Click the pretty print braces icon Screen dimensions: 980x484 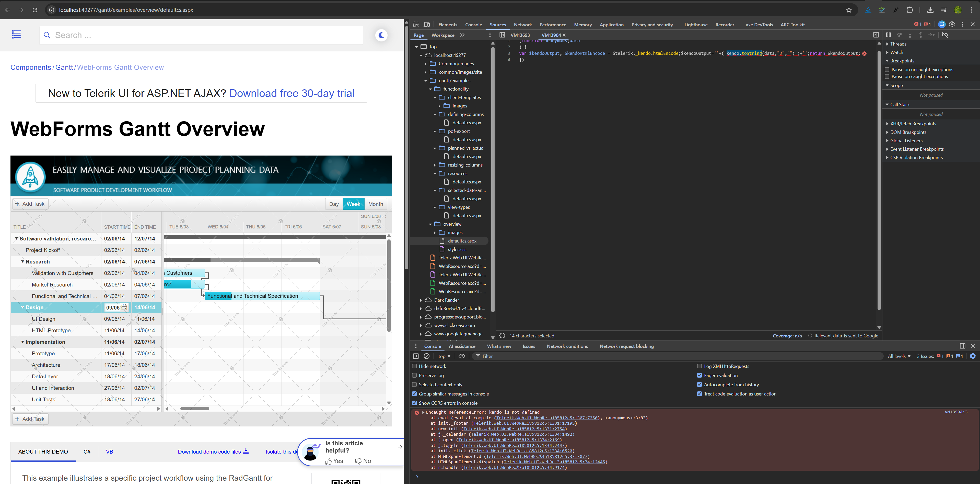pos(502,335)
